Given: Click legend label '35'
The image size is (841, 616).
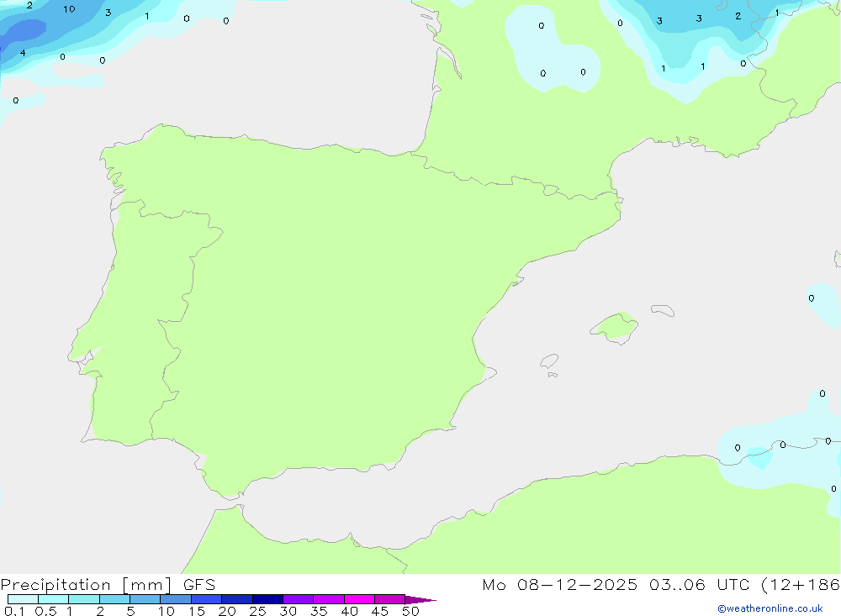Looking at the screenshot, I should (319, 611).
